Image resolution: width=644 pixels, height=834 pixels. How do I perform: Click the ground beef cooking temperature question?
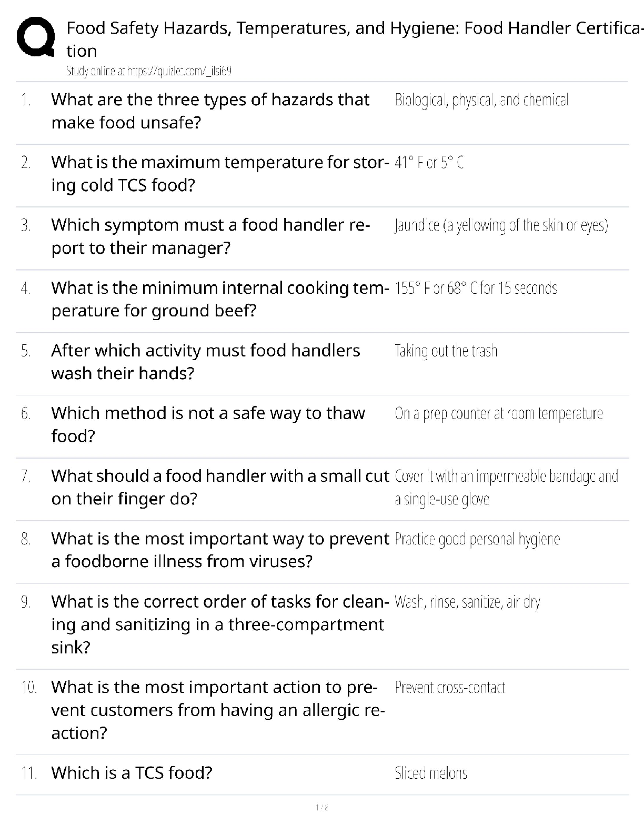219,299
